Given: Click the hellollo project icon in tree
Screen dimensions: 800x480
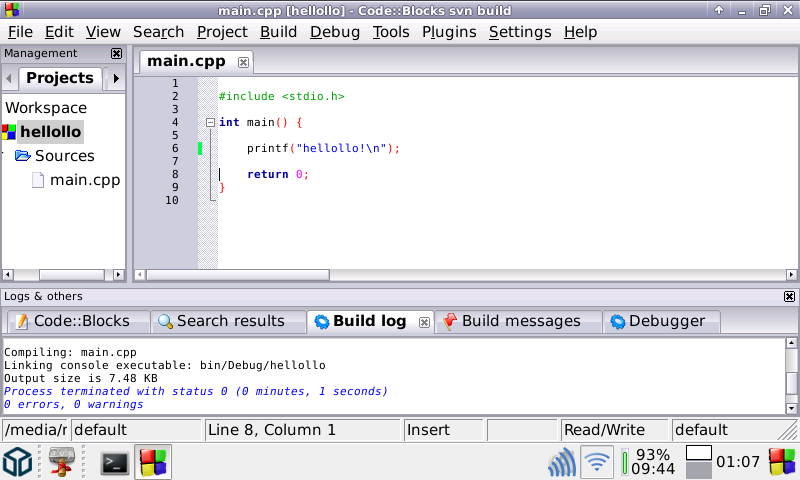Looking at the screenshot, I should pyautogui.click(x=10, y=132).
